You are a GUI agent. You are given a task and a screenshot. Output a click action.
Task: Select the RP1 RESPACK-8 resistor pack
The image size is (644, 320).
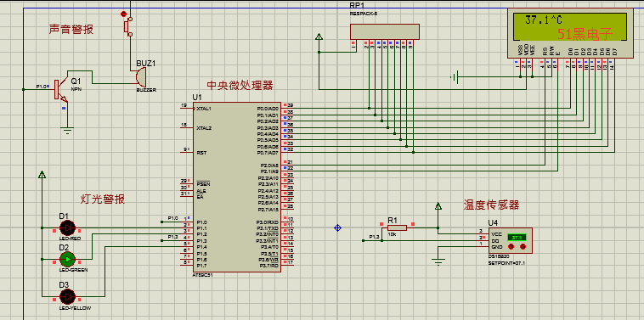[x=384, y=31]
